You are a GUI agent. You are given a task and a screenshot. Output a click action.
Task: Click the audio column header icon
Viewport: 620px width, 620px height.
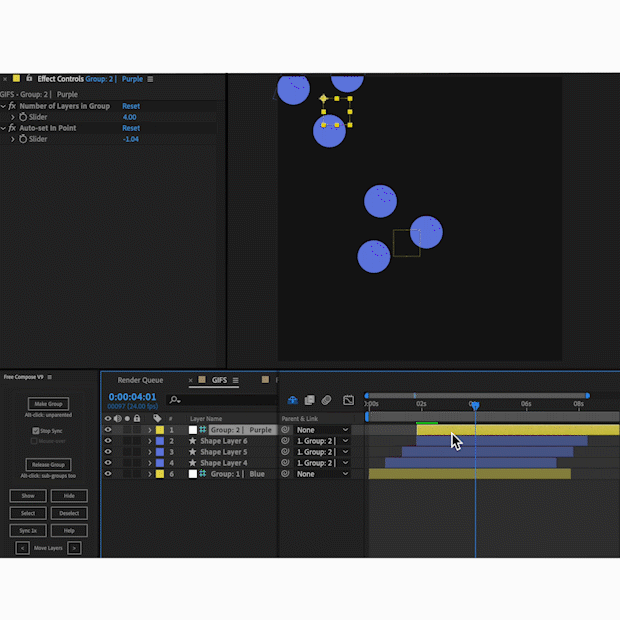click(117, 418)
